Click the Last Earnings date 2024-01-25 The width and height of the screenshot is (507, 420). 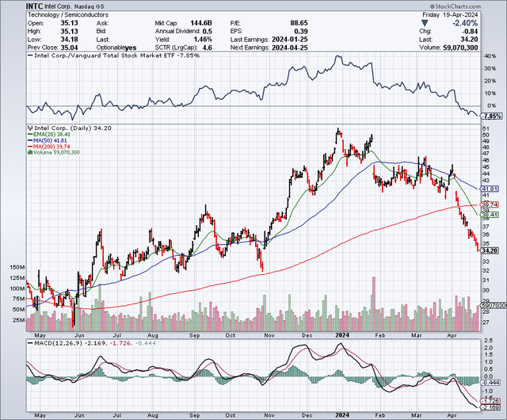coord(290,40)
